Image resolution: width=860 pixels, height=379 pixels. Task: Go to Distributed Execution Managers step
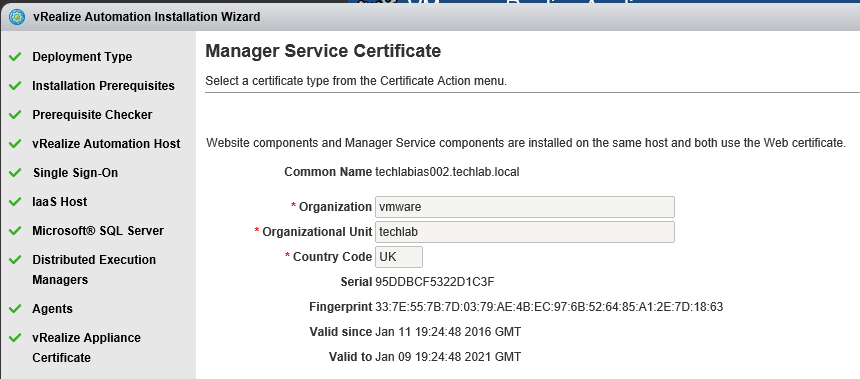(x=94, y=269)
